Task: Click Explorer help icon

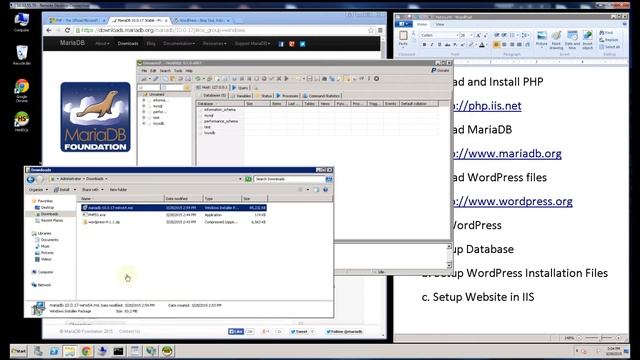Action: pos(325,190)
